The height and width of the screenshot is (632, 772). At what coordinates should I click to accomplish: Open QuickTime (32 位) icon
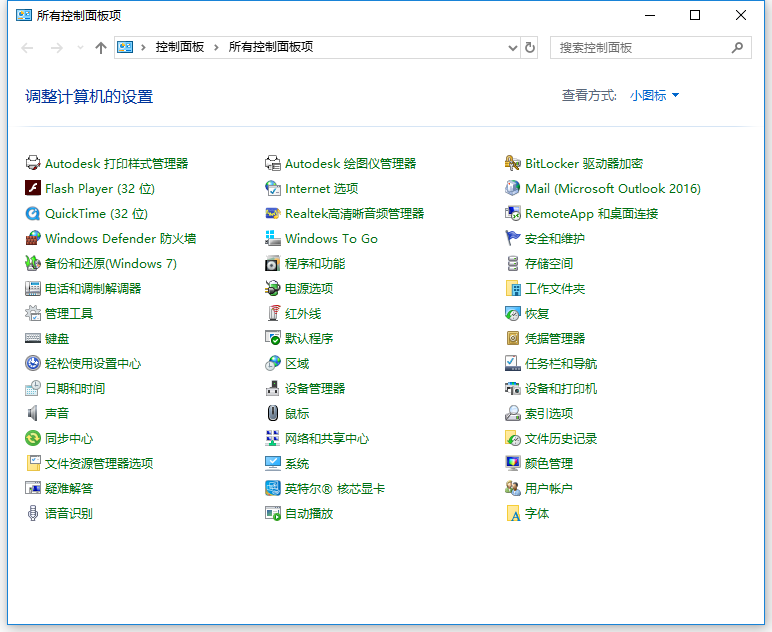(32, 213)
